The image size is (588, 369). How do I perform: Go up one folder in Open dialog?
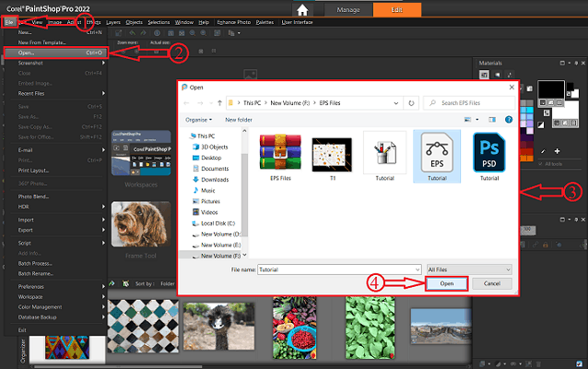pos(219,102)
